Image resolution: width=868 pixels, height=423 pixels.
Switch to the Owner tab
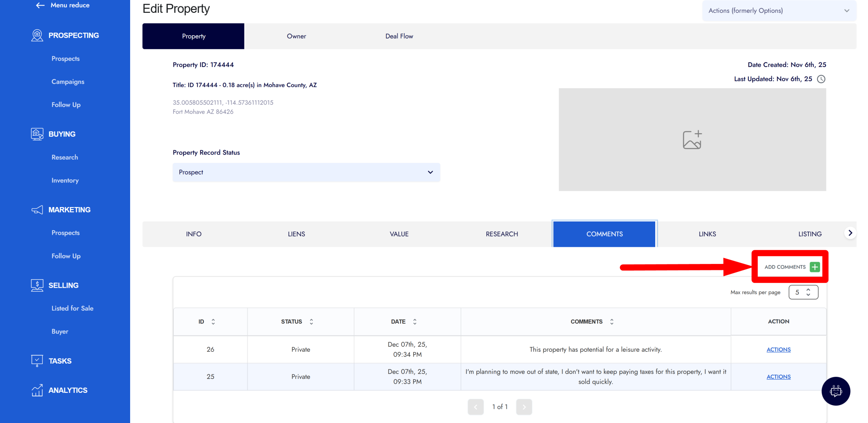click(296, 36)
